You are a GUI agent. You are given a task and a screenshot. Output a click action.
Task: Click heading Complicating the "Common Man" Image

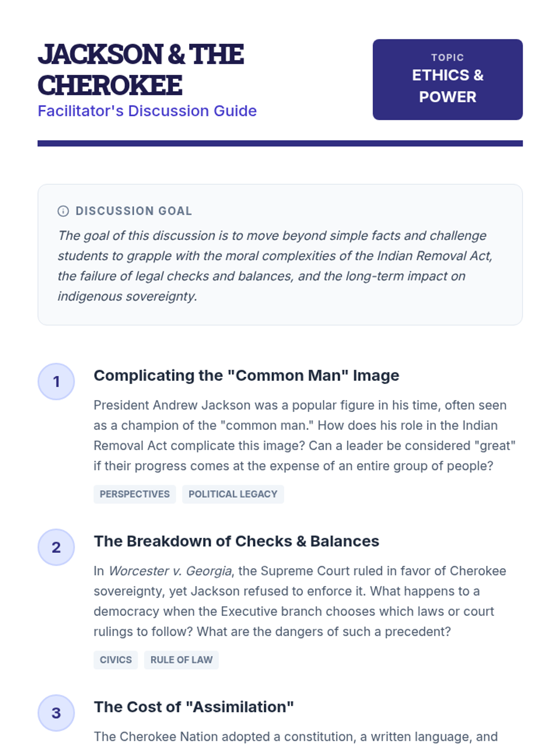coord(246,375)
